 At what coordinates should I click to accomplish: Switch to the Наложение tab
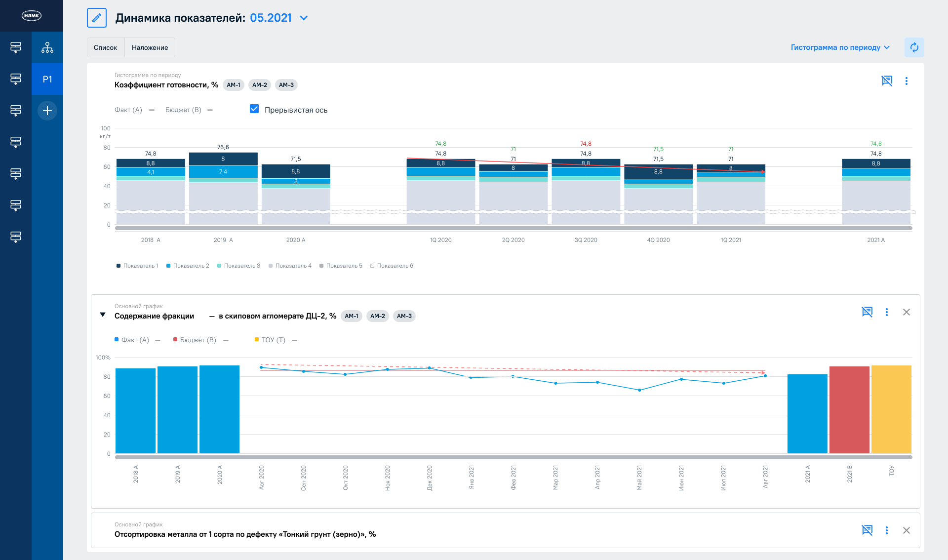click(150, 47)
